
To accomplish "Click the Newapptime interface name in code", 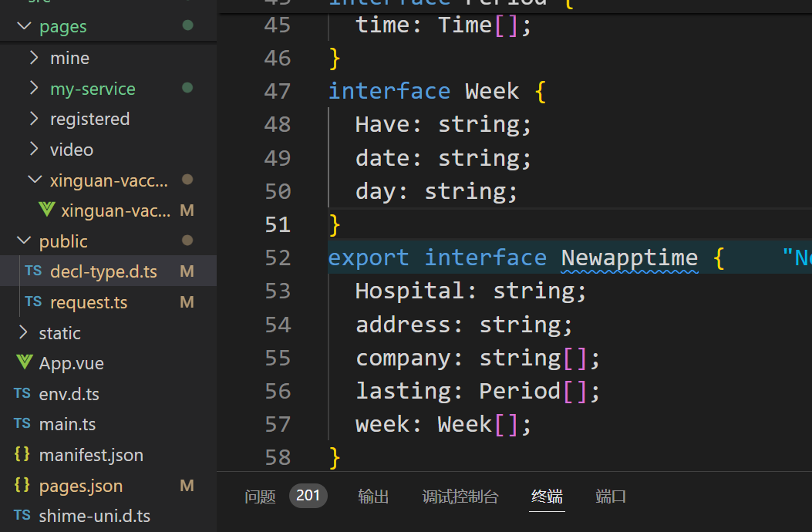I will click(628, 258).
